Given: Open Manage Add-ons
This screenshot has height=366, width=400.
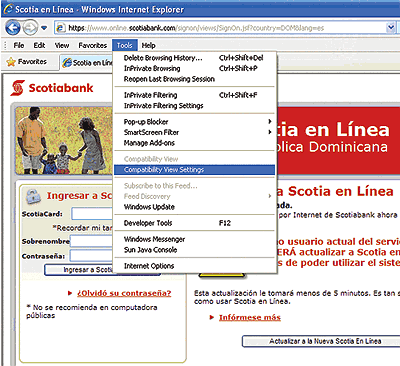Looking at the screenshot, I should (194, 143).
